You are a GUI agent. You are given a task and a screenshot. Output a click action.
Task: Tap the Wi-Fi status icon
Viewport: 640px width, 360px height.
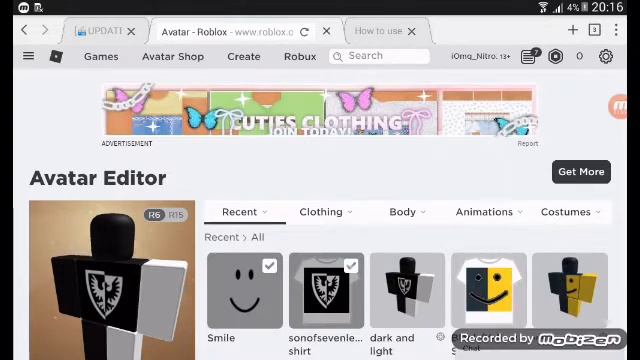tap(543, 7)
